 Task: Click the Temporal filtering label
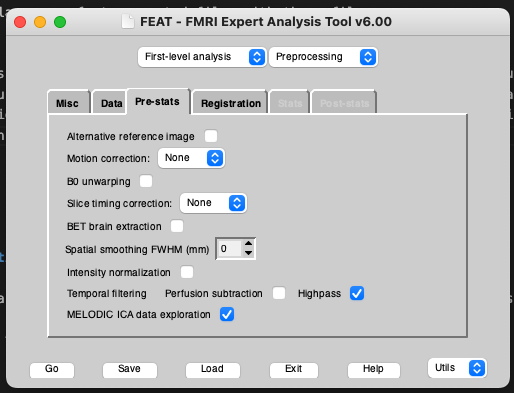(107, 293)
